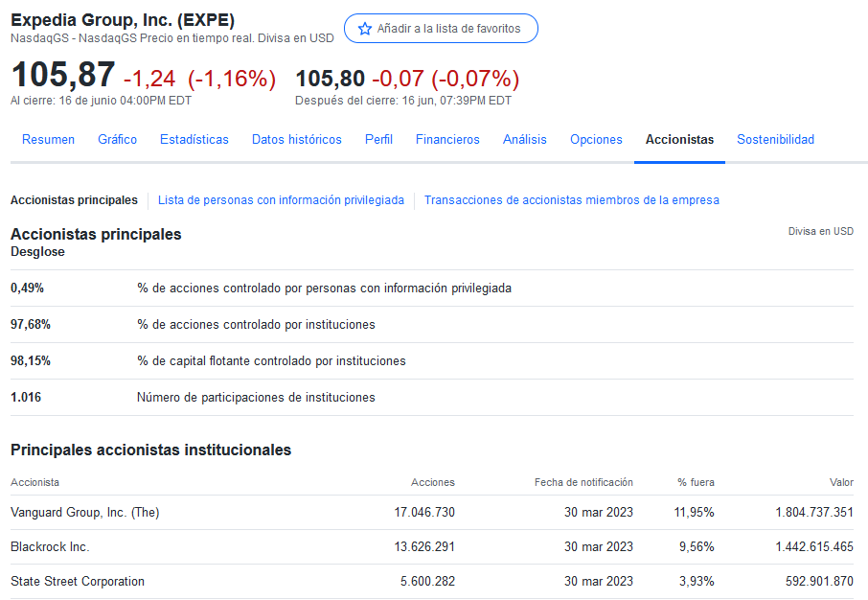Click the % fuera column header
This screenshot has width=868, height=600.
pyautogui.click(x=696, y=482)
